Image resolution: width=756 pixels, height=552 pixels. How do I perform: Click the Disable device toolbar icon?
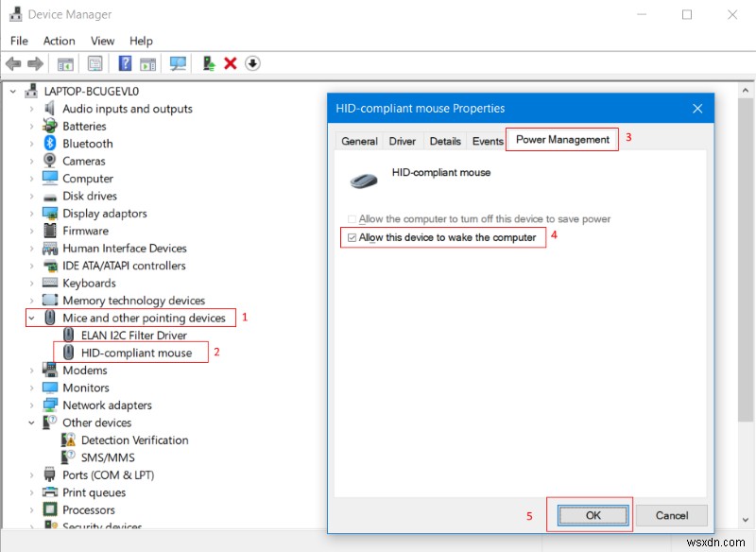[252, 63]
